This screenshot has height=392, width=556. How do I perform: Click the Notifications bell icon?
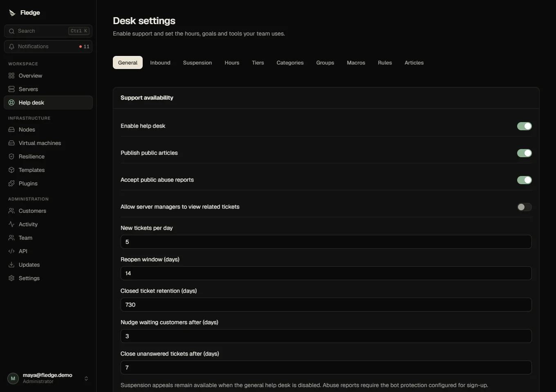[x=11, y=47]
